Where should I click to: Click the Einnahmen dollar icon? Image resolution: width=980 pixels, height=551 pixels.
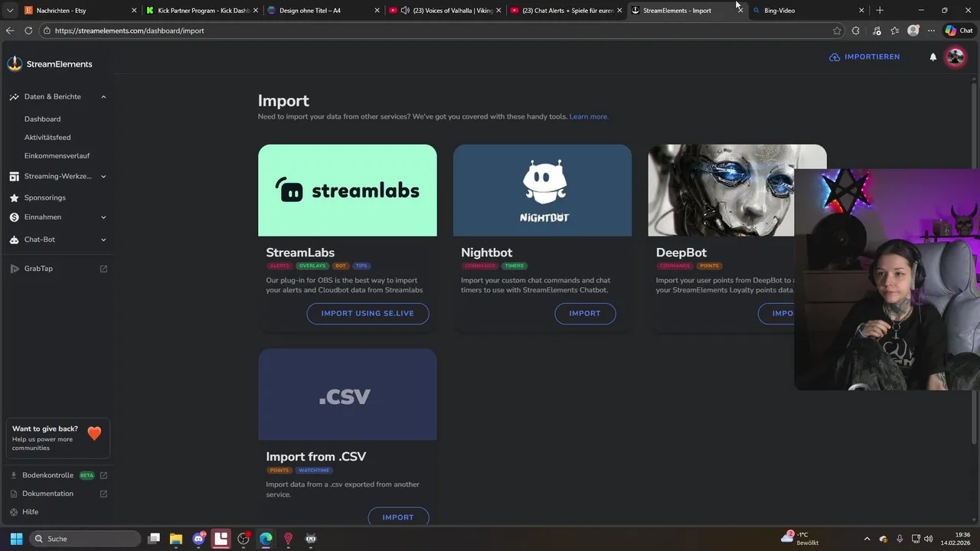coord(14,217)
